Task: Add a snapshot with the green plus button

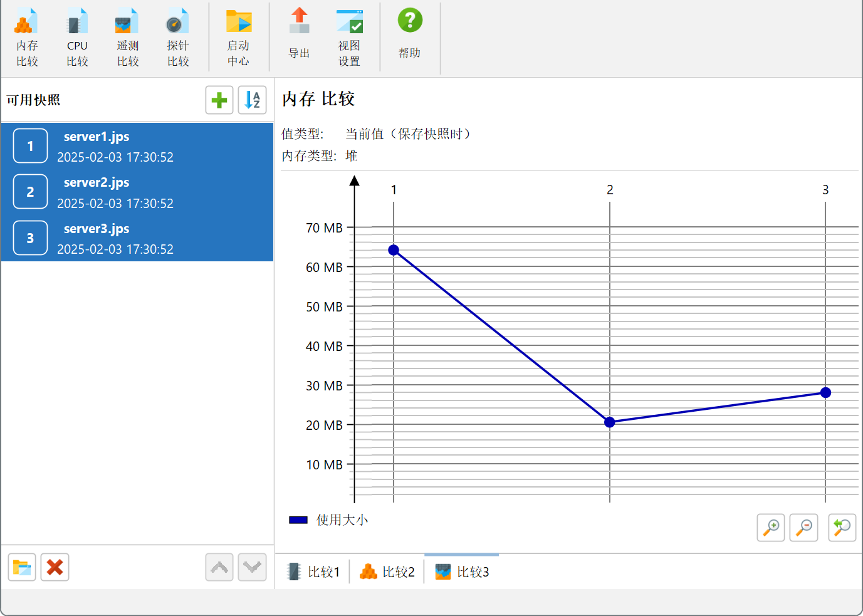Action: point(219,100)
